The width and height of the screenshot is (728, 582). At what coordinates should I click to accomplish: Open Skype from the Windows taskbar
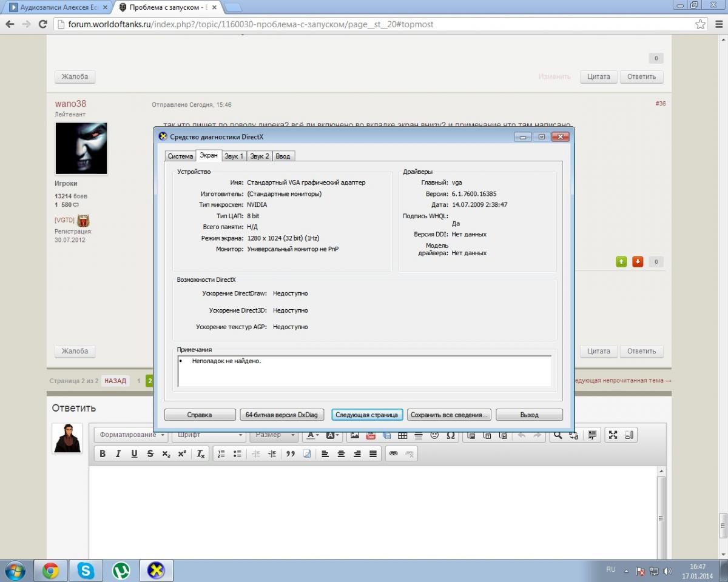click(x=86, y=570)
